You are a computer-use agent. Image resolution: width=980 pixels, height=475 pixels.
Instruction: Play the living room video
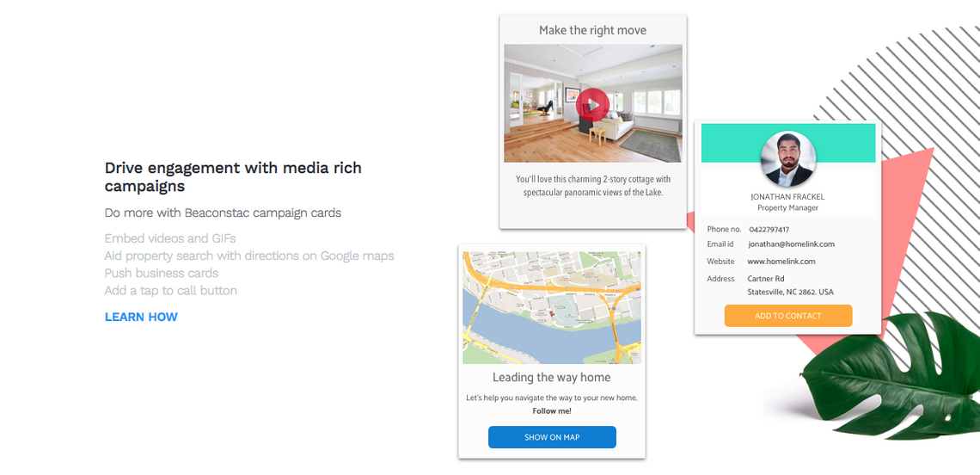coord(592,105)
